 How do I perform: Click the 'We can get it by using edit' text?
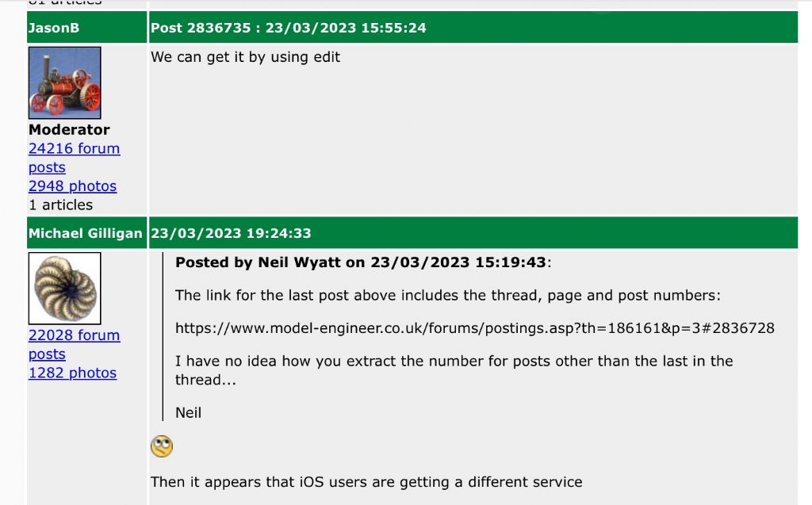point(246,57)
